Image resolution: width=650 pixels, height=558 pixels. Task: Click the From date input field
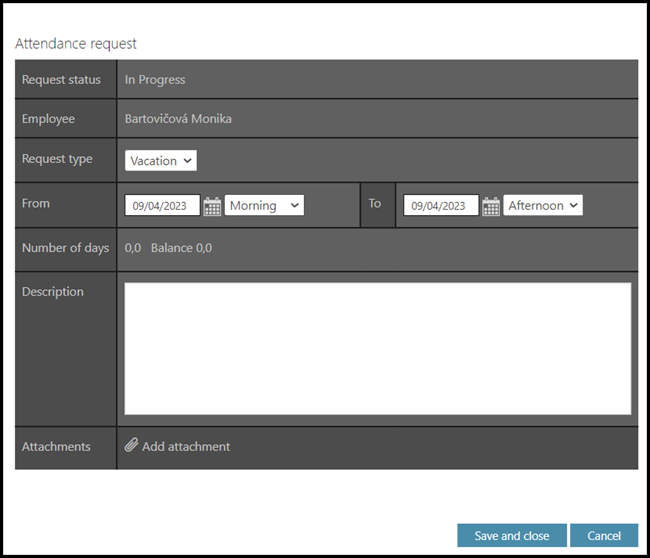(x=162, y=206)
